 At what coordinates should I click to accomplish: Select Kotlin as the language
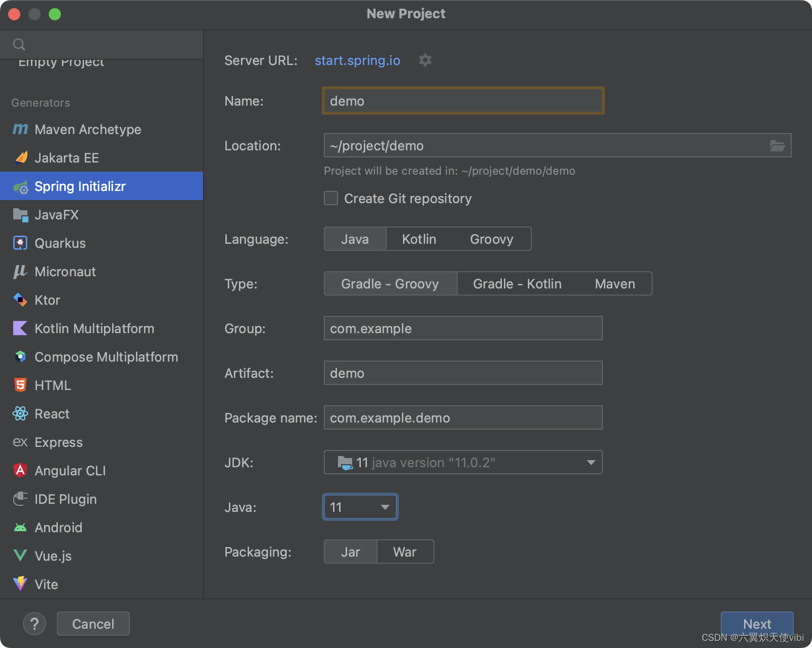click(419, 239)
